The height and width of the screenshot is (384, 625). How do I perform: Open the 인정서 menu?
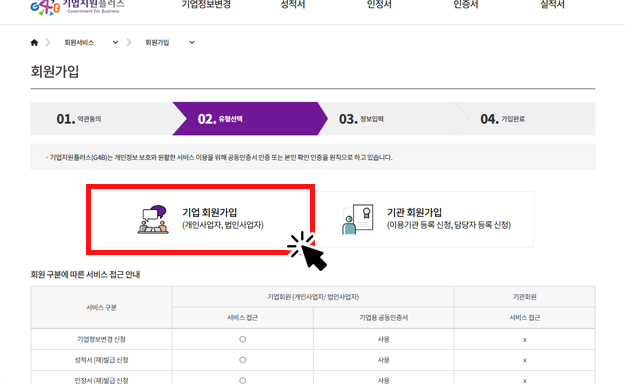pos(379,5)
